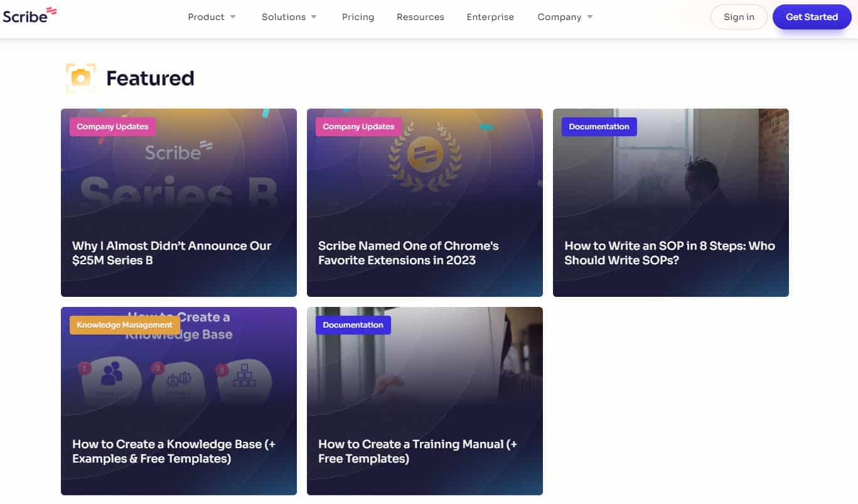Screen dimensions: 858x504
Task: Click the Get Started button
Action: point(812,17)
